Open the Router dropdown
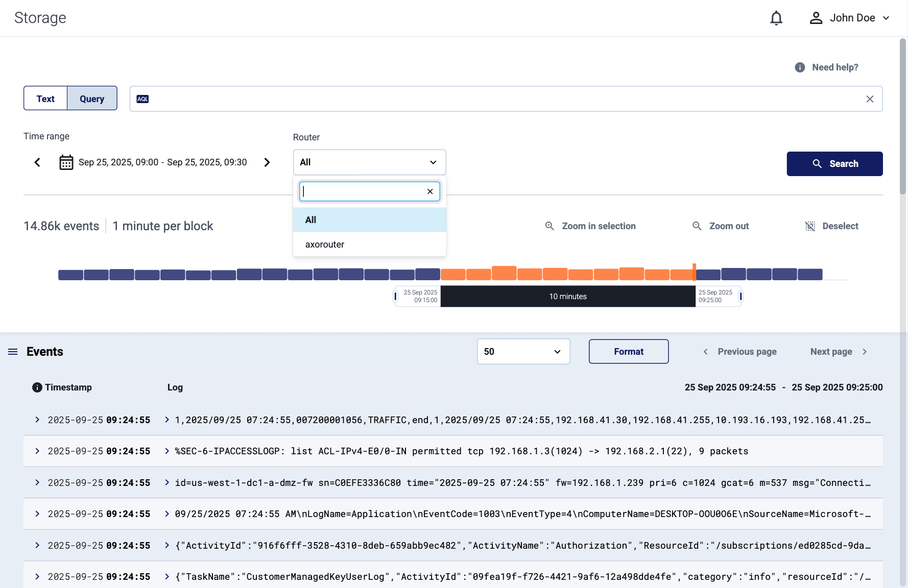The height and width of the screenshot is (588, 908). (369, 162)
